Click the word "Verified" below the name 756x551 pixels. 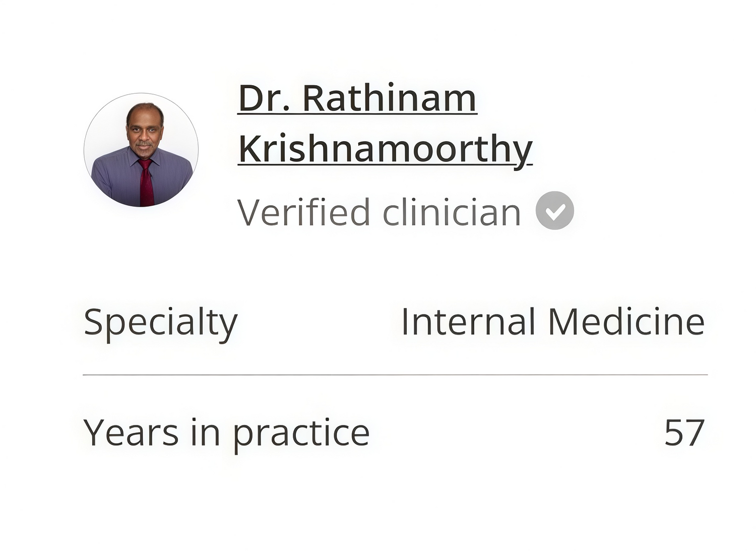coord(304,212)
